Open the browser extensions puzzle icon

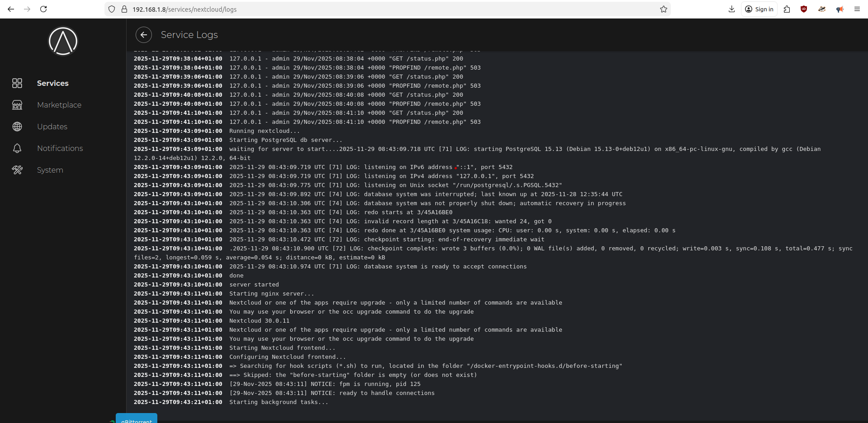[787, 9]
